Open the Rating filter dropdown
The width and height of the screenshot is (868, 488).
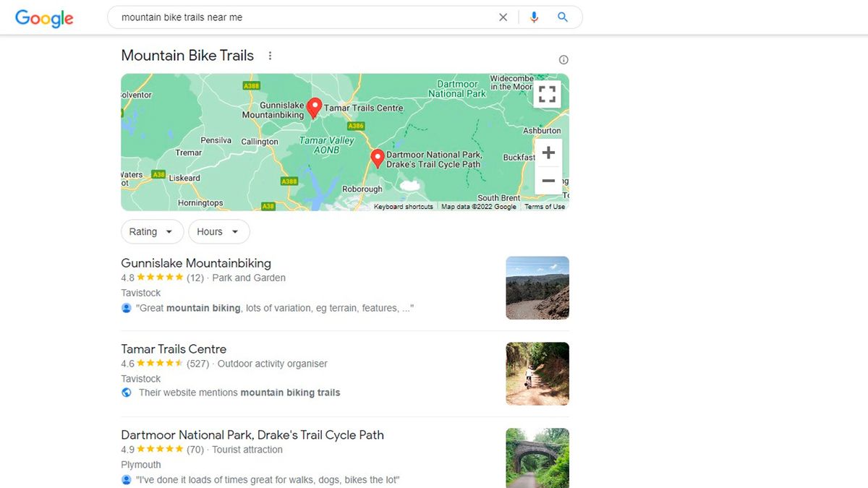click(152, 231)
